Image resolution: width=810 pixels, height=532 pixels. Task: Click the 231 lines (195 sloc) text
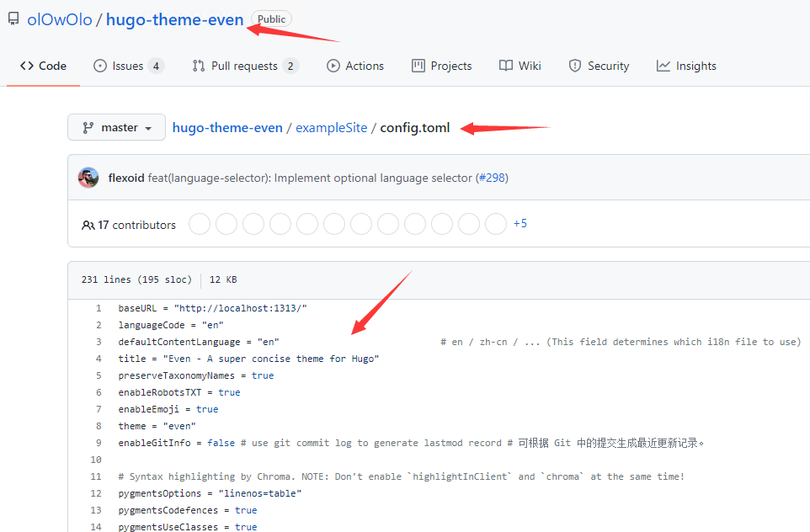tap(136, 279)
